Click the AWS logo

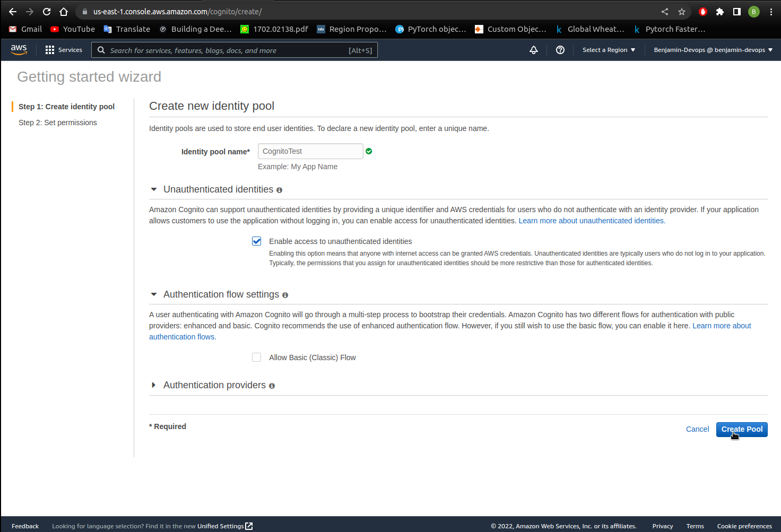click(19, 49)
